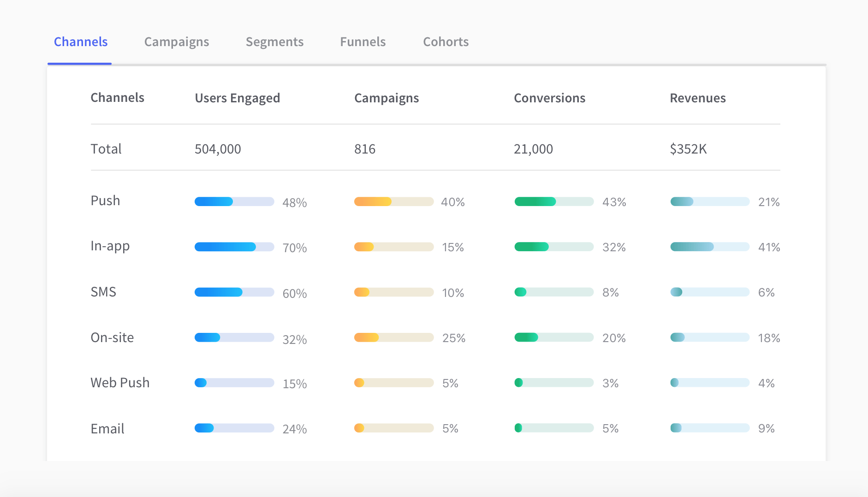Click the In-app revenues 41% bar

click(709, 247)
